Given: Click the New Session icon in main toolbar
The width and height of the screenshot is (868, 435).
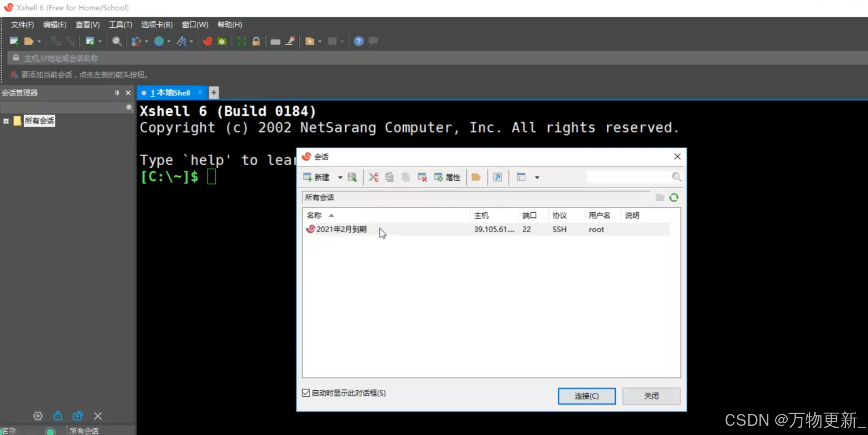Looking at the screenshot, I should [14, 41].
